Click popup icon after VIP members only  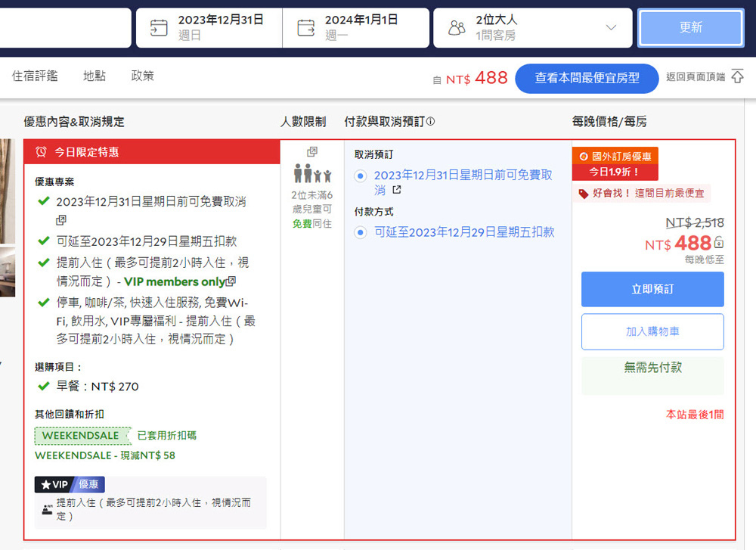pos(231,281)
